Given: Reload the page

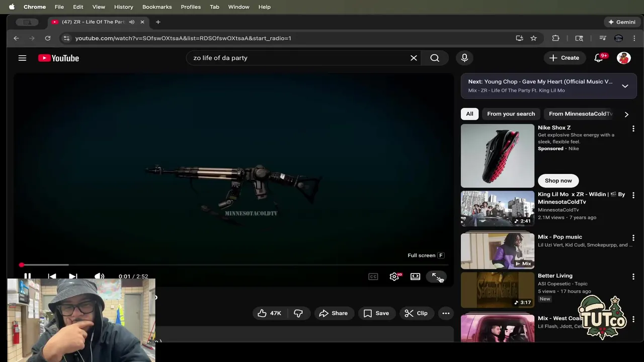Looking at the screenshot, I should (47, 38).
